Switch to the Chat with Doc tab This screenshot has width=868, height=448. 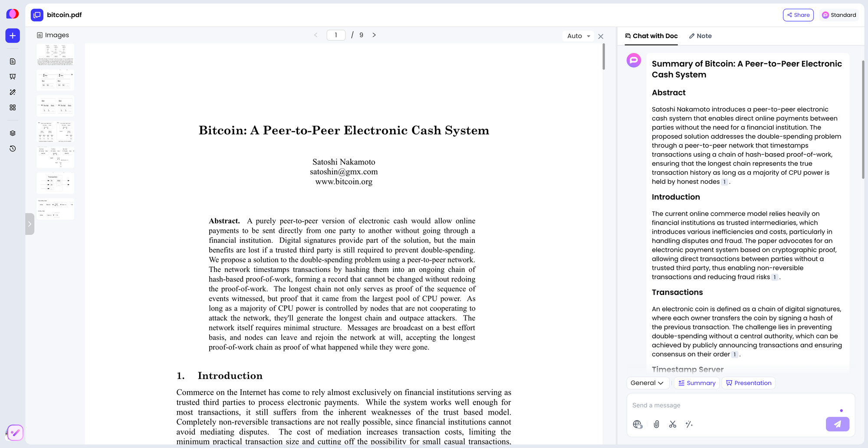(651, 36)
